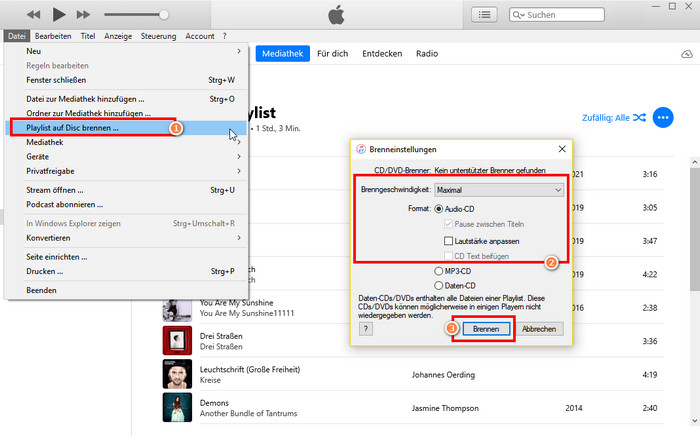Enable Lautstärke anpassen checkbox
The height and width of the screenshot is (436, 700).
click(x=448, y=241)
